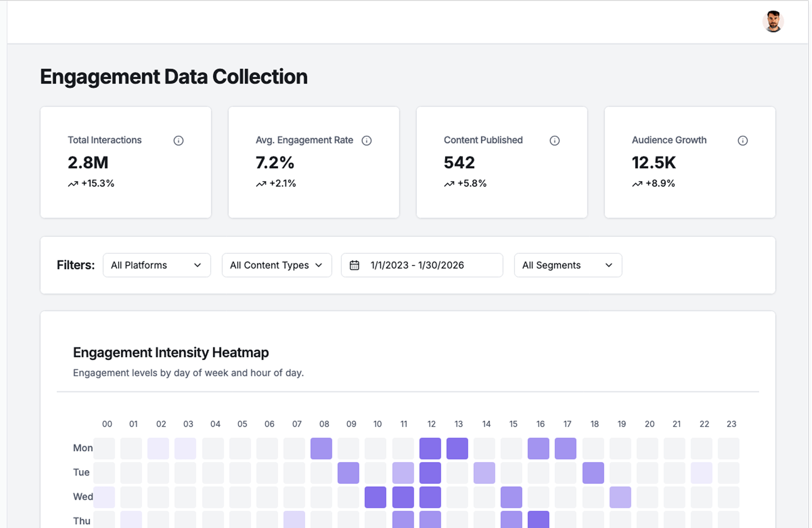The image size is (812, 528).
Task: Click info icon on Audience Growth card
Action: coord(743,140)
